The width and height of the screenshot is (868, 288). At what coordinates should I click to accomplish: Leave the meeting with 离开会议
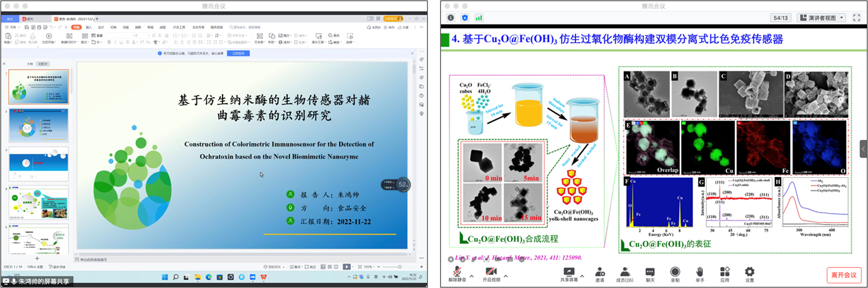click(x=843, y=275)
